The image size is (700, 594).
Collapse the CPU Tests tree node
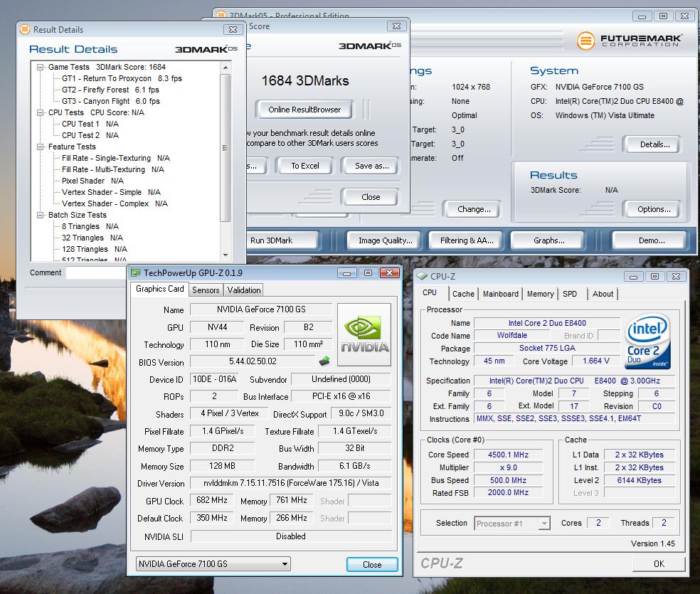click(x=40, y=112)
